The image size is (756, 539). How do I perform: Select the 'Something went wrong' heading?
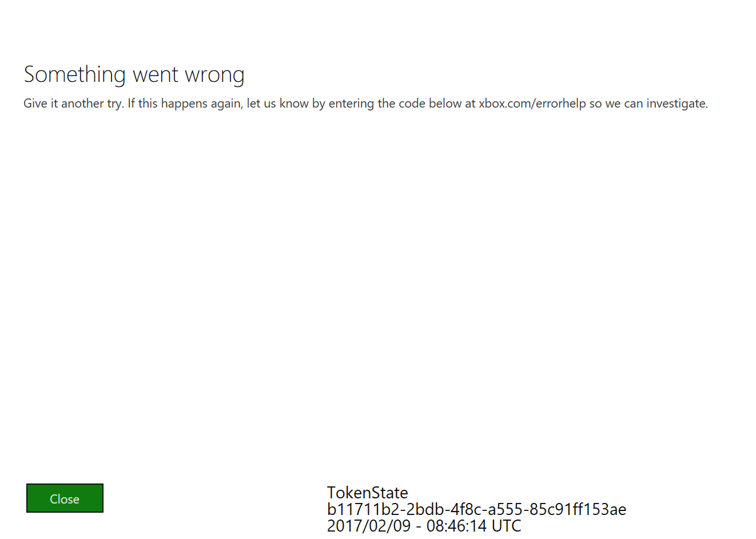pos(134,75)
